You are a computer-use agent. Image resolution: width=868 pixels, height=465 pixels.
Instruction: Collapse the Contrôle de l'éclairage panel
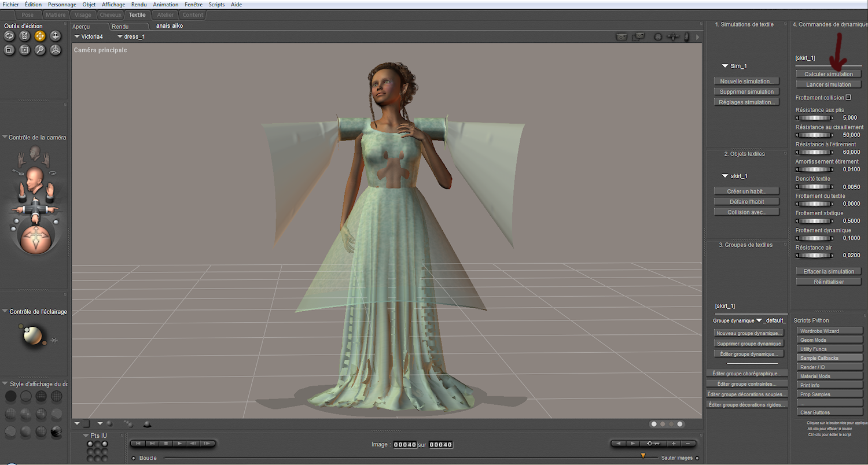5,312
